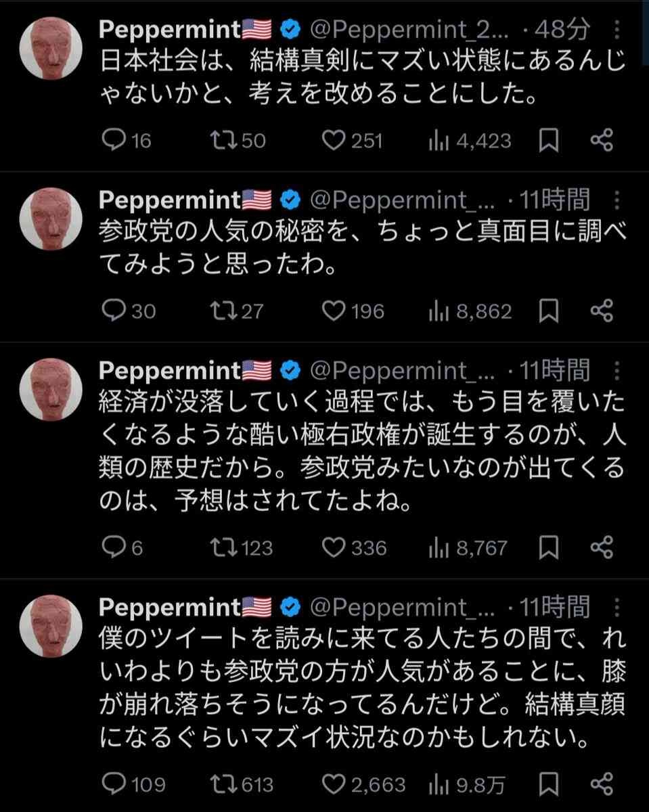Share the 参政党の人気の秘密 tweet
Image resolution: width=649 pixels, height=812 pixels.
tap(602, 311)
